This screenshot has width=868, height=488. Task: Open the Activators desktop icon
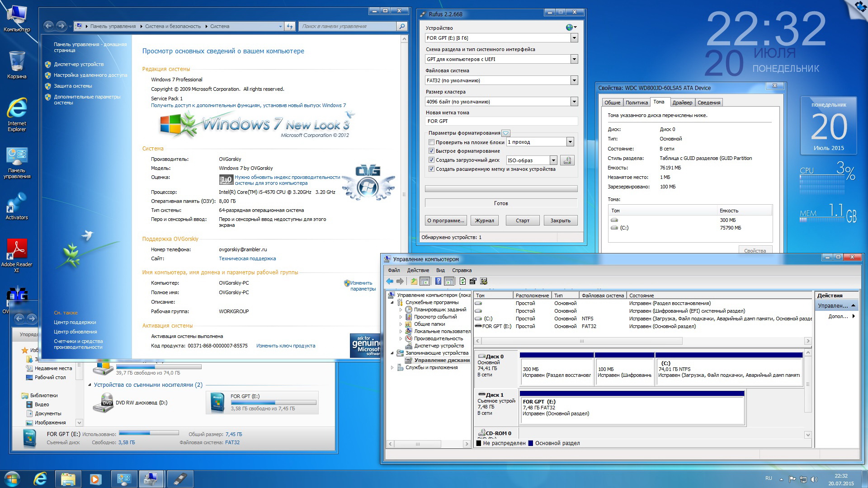(x=17, y=206)
